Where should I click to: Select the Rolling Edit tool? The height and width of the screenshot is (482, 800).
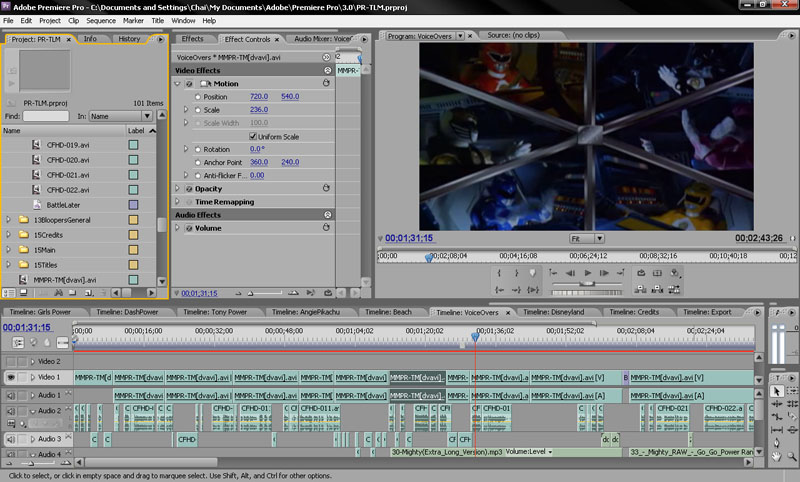pos(791,404)
